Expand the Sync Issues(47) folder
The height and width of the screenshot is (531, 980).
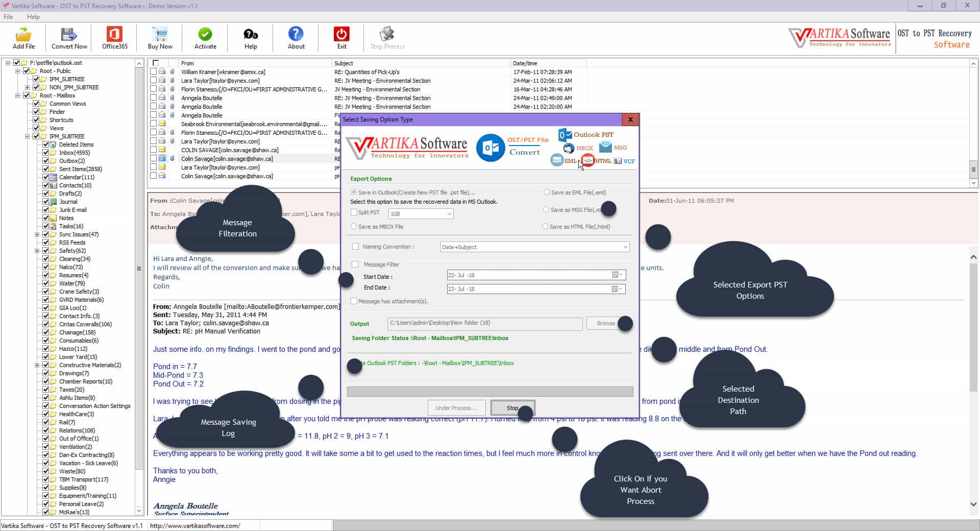(x=37, y=234)
